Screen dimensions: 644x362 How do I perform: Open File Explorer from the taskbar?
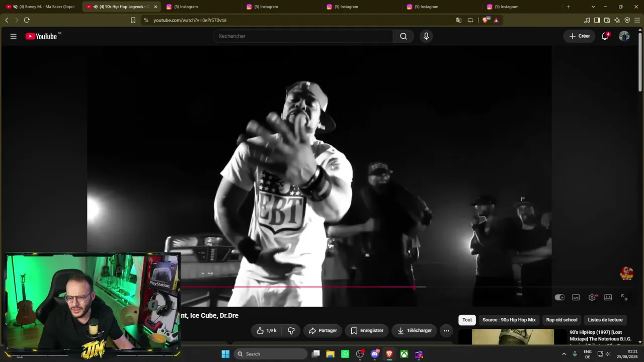[331, 354]
